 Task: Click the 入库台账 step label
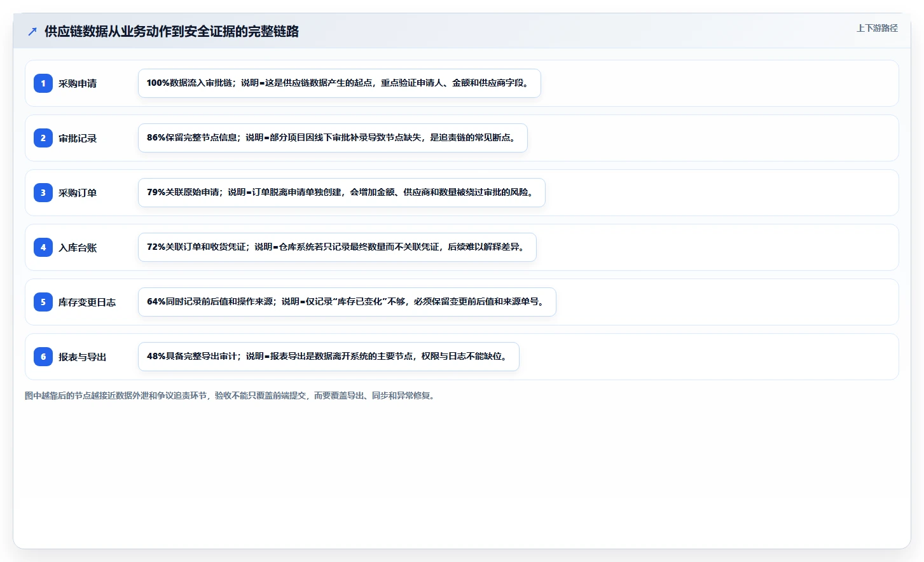click(78, 247)
